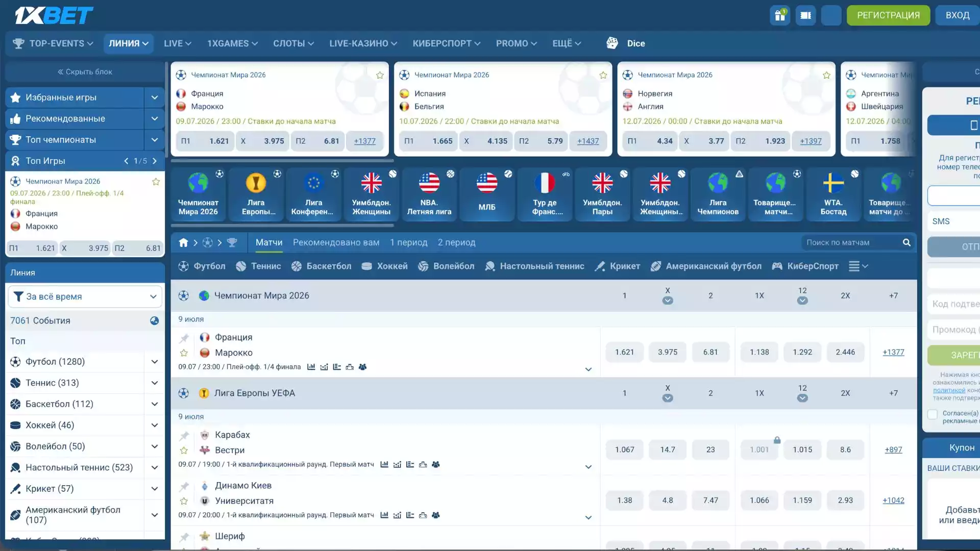Click the trophy icon in breadcrumb
980x551 pixels.
point(232,243)
